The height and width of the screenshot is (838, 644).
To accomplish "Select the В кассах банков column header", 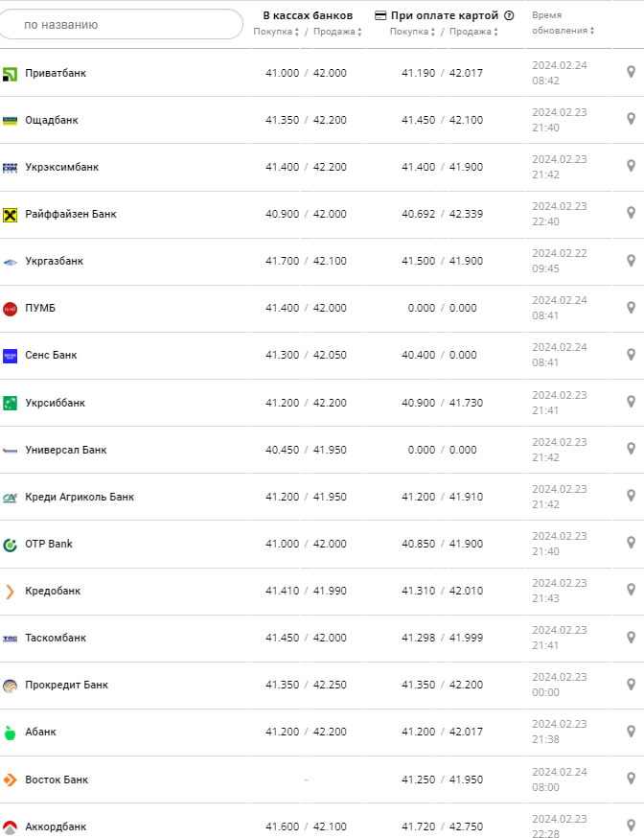I will [308, 15].
